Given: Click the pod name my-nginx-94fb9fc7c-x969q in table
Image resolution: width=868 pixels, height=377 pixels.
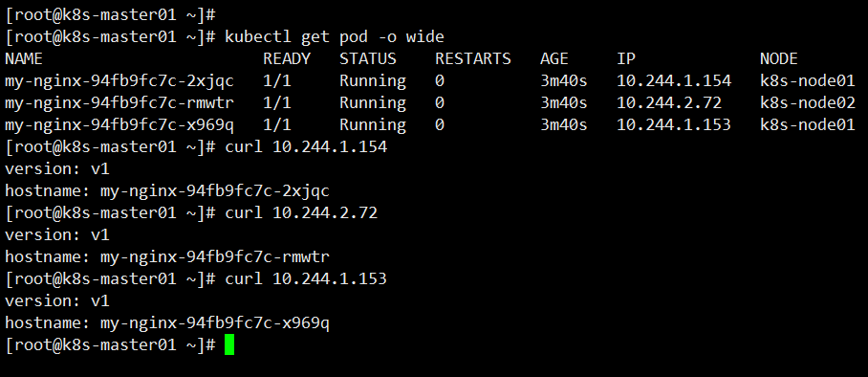Looking at the screenshot, I should (119, 125).
